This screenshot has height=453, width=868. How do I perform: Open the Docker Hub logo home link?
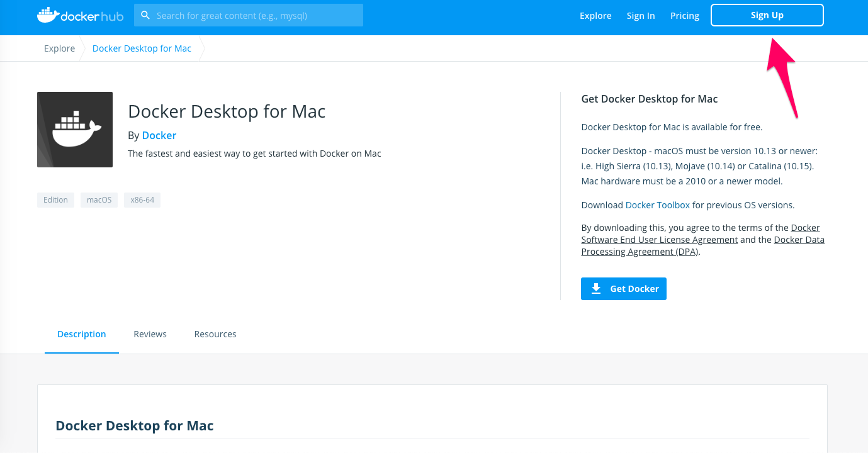(80, 15)
